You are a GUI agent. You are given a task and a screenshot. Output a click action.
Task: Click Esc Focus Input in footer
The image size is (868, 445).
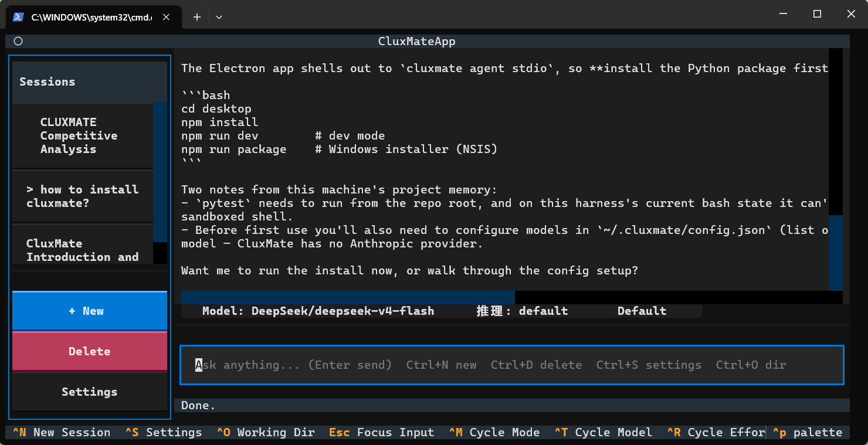[x=382, y=432]
